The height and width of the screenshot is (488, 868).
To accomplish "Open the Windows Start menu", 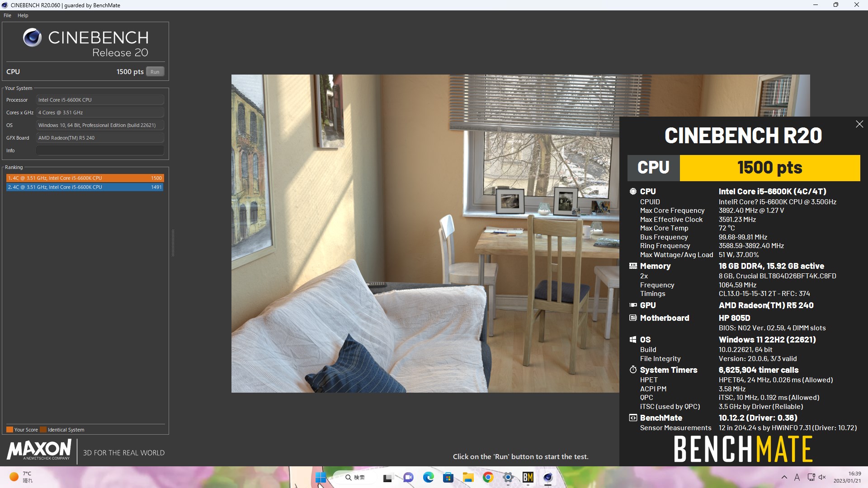I will (321, 478).
